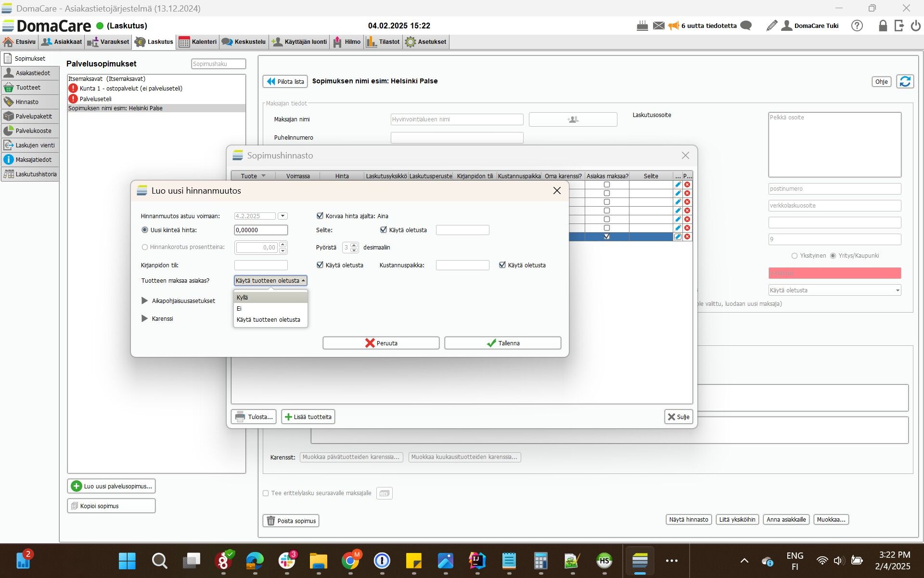
Task: Click the Tallenna button
Action: 502,343
